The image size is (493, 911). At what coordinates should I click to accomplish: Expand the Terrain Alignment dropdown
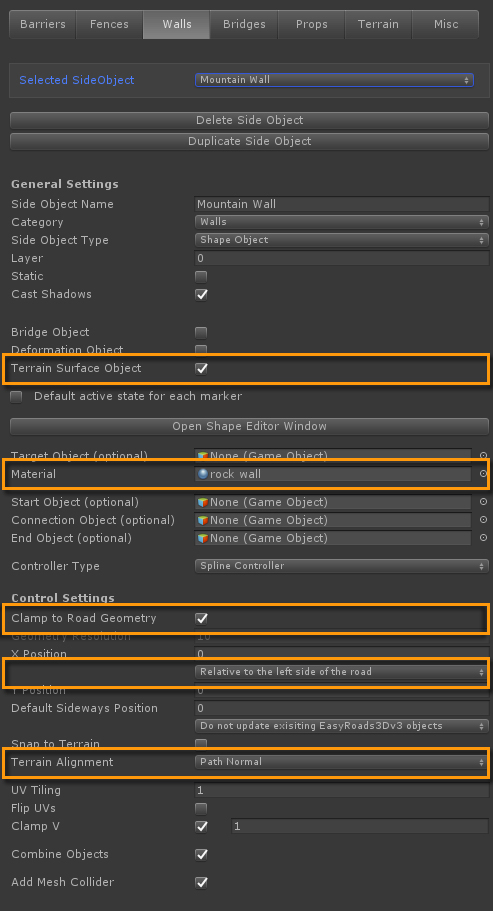[x=341, y=762]
